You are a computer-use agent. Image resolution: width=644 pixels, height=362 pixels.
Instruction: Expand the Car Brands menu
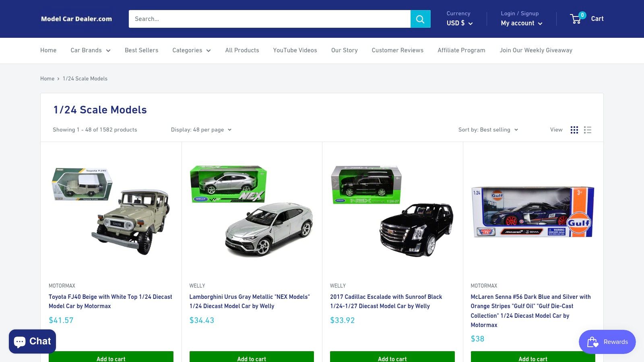click(x=91, y=50)
